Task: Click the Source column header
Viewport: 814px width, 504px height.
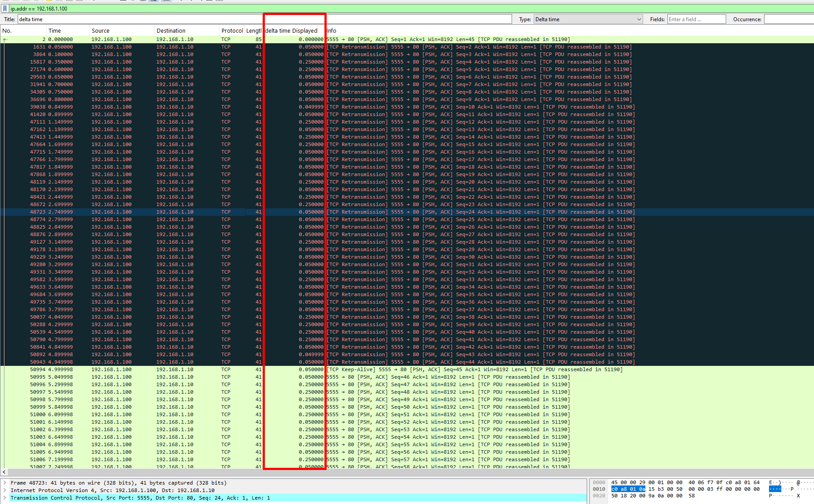Action: pyautogui.click(x=121, y=30)
